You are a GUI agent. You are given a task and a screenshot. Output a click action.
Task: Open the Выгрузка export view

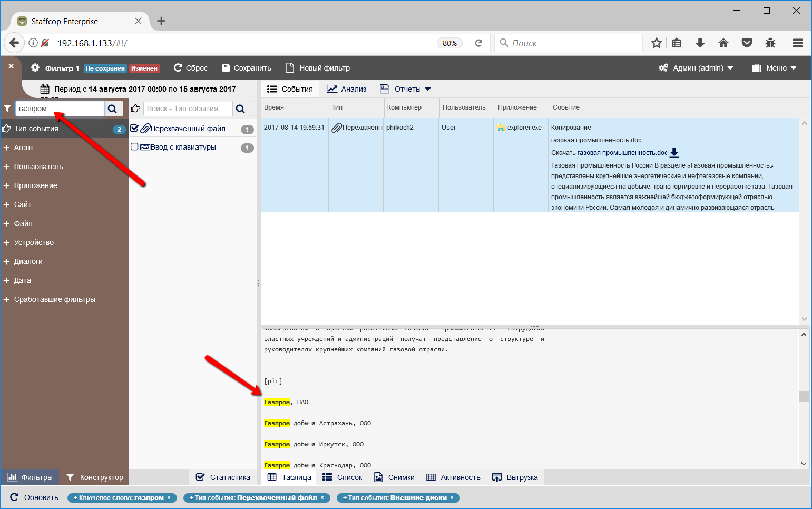(515, 477)
